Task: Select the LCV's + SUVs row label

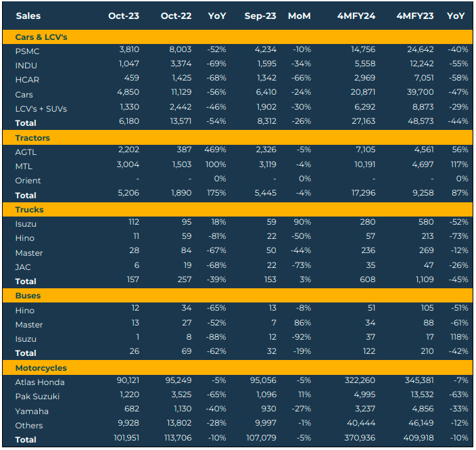Action: click(x=41, y=109)
